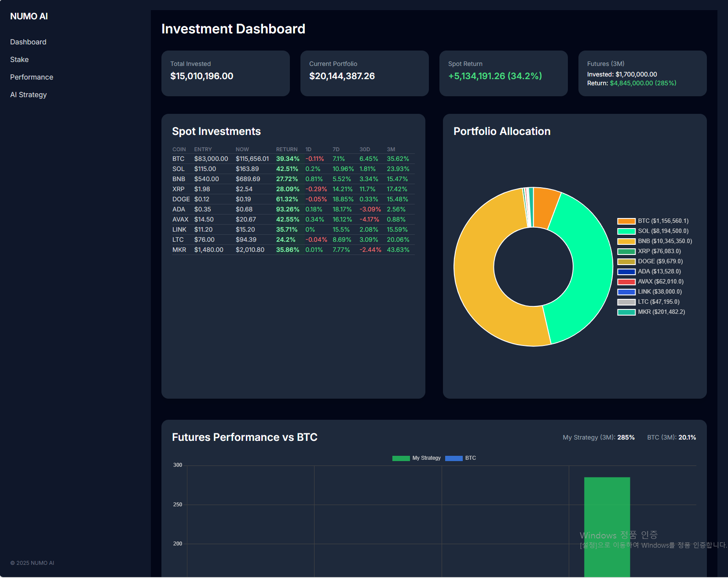Image resolution: width=728 pixels, height=578 pixels.
Task: Click MKR entry price $1,480.00
Action: click(209, 250)
